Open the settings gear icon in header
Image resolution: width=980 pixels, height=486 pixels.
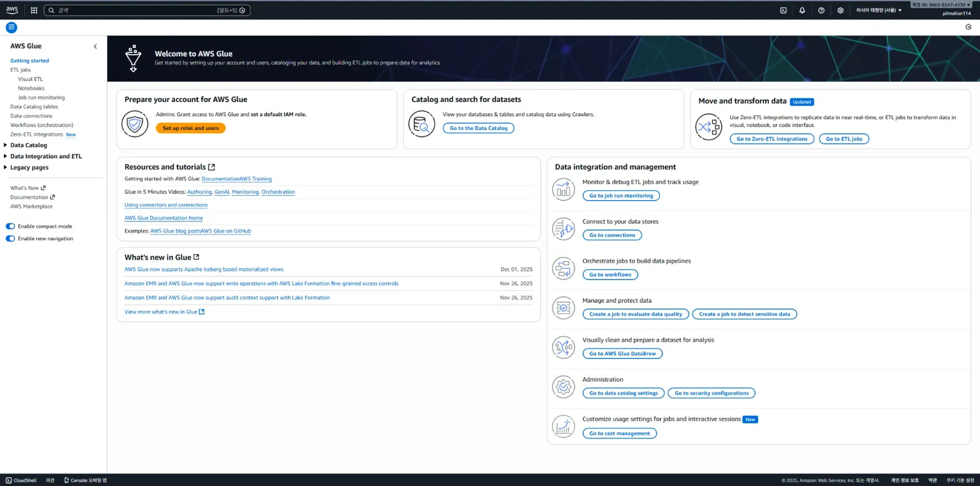tap(841, 10)
